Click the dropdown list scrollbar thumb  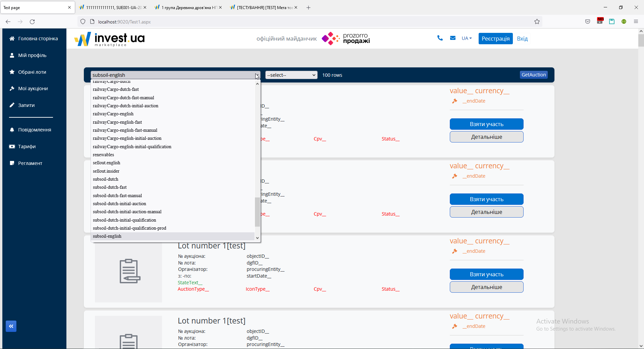pos(257,212)
